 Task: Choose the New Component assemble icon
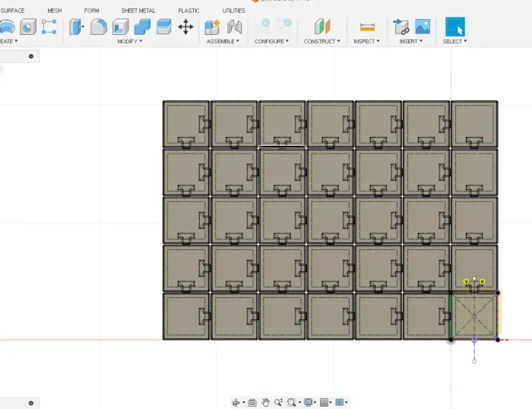[x=213, y=27]
